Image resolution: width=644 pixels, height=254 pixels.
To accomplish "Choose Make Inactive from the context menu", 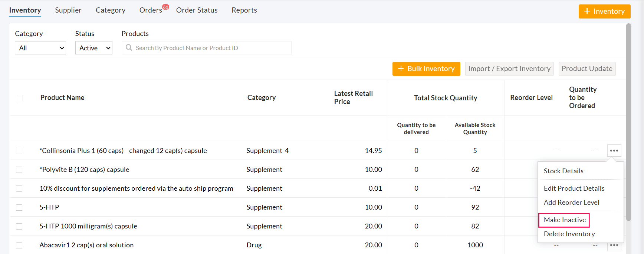I will click(x=564, y=220).
